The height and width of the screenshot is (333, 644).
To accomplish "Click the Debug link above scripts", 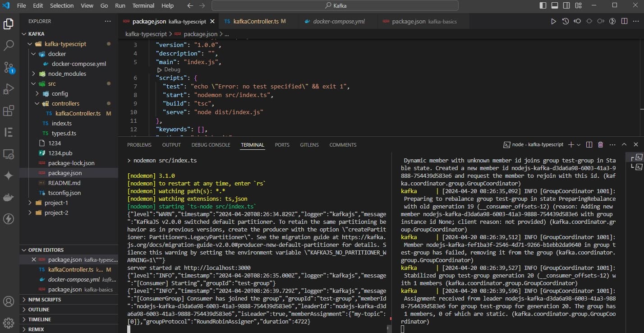I will (x=172, y=70).
